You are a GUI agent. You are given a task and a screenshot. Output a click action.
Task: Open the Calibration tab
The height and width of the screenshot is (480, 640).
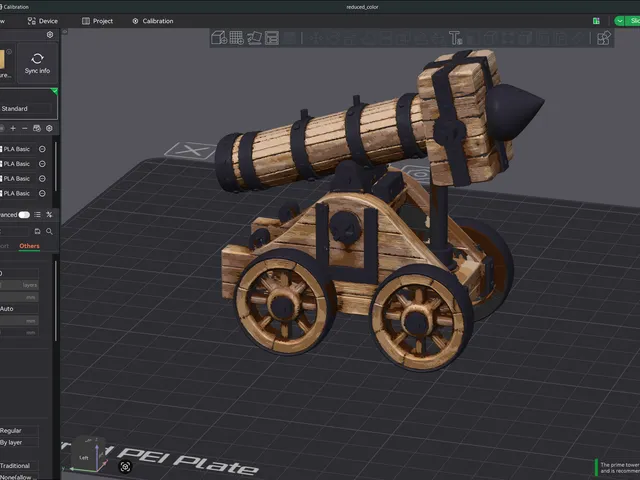tap(153, 21)
